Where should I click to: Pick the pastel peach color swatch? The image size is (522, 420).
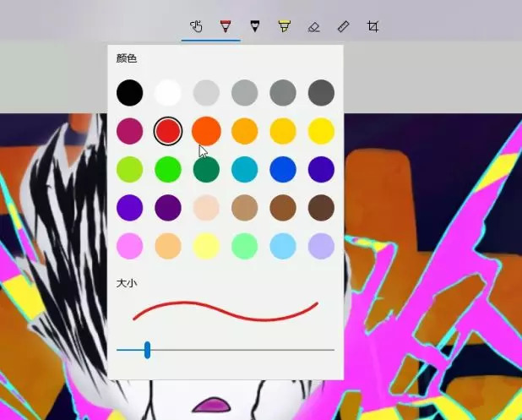point(168,246)
